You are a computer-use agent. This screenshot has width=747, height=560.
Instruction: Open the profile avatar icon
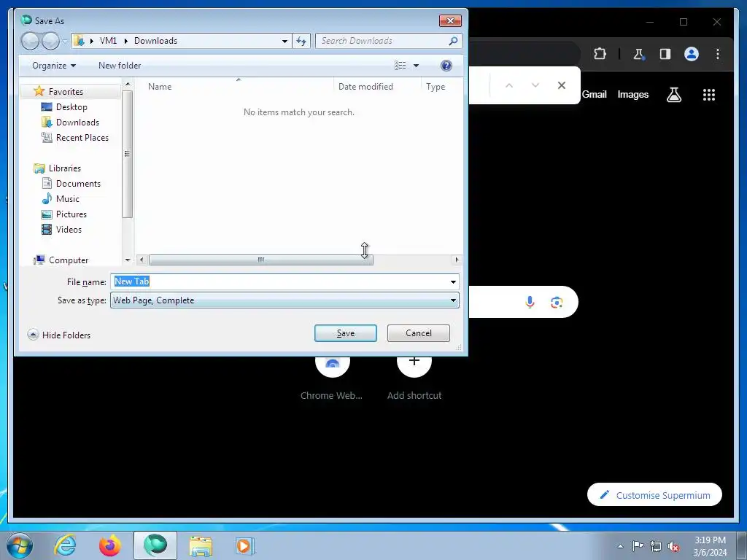pyautogui.click(x=692, y=54)
